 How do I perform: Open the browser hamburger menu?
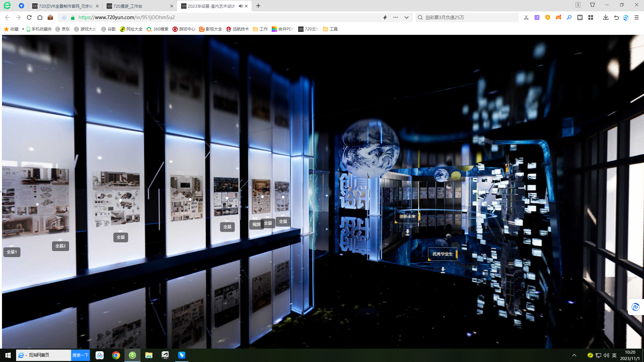(x=636, y=17)
